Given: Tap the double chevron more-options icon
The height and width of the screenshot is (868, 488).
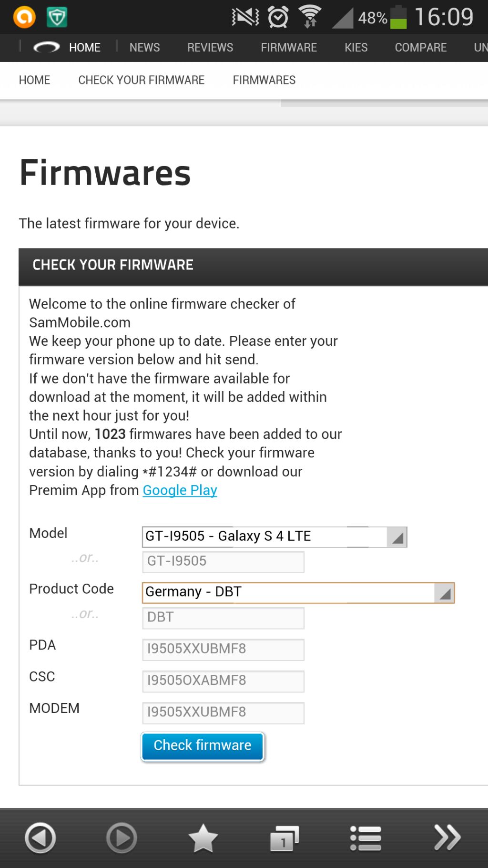Looking at the screenshot, I should [x=447, y=837].
